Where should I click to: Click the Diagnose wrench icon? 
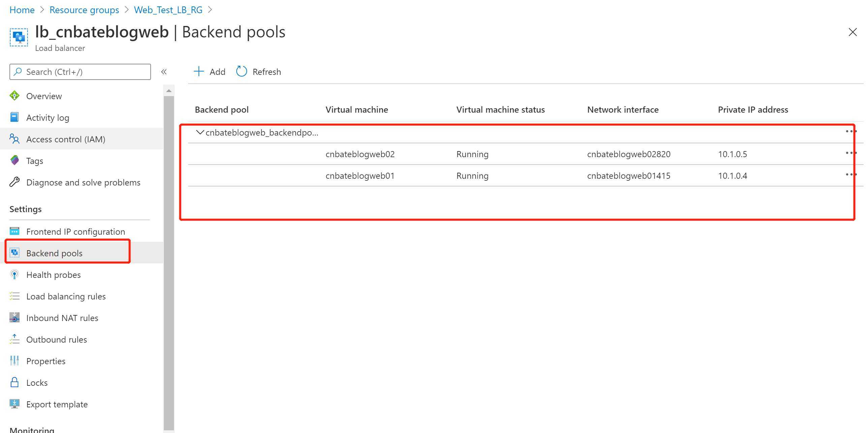tap(14, 182)
